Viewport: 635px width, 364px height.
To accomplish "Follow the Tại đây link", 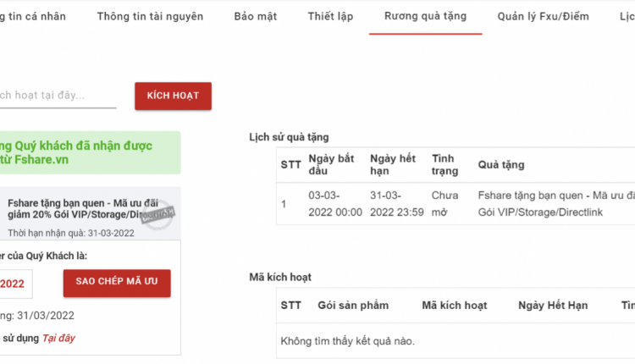I will tap(58, 338).
